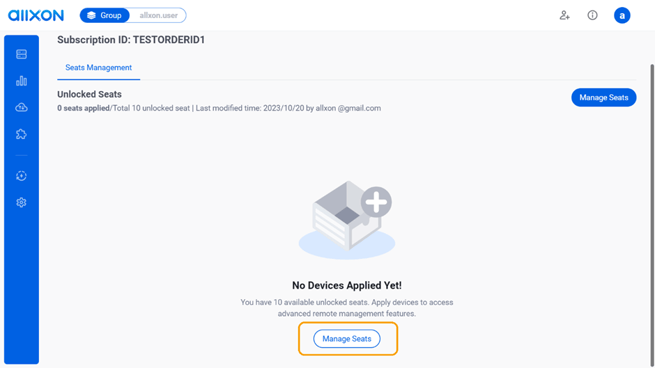Open the blue 'a' account avatar
This screenshot has height=368, width=655.
point(622,15)
